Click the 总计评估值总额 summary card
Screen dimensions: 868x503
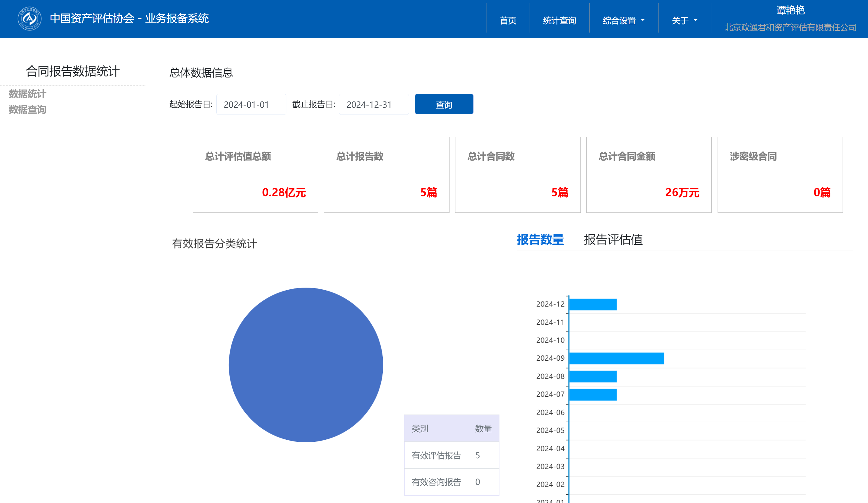[x=255, y=175]
